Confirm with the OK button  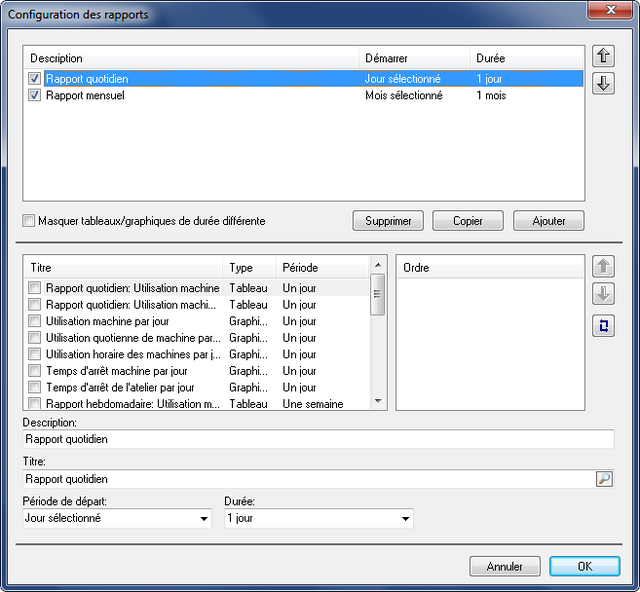coord(584,566)
